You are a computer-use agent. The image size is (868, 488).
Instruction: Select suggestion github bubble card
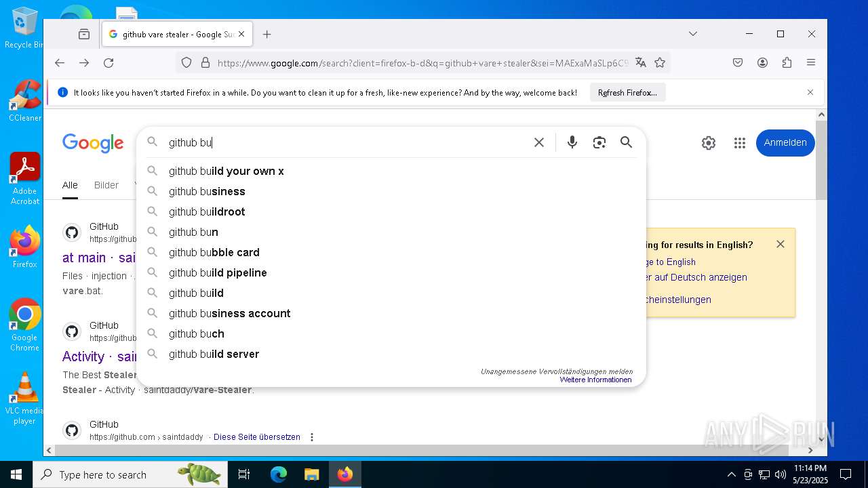pyautogui.click(x=391, y=252)
